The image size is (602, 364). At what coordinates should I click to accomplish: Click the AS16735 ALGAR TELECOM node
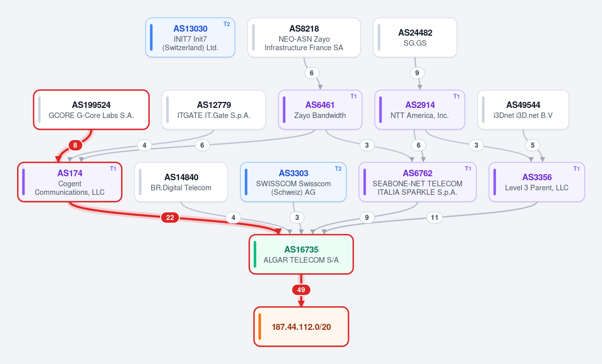point(301,254)
